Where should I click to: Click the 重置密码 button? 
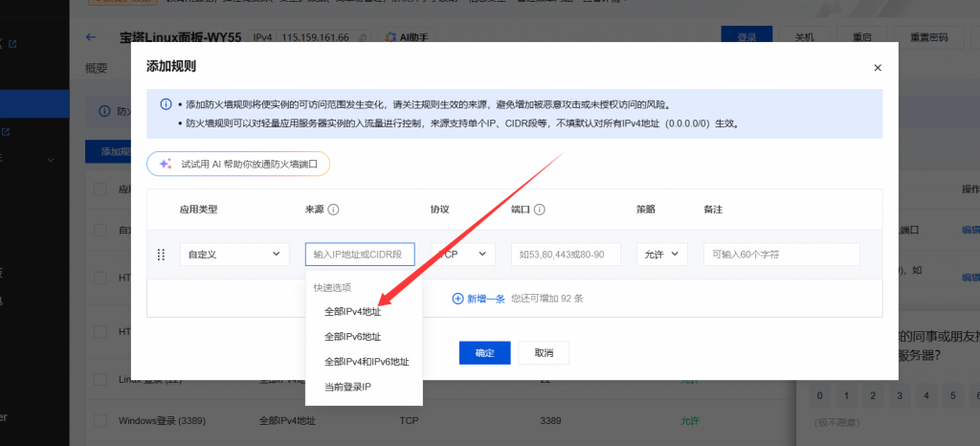click(x=928, y=37)
